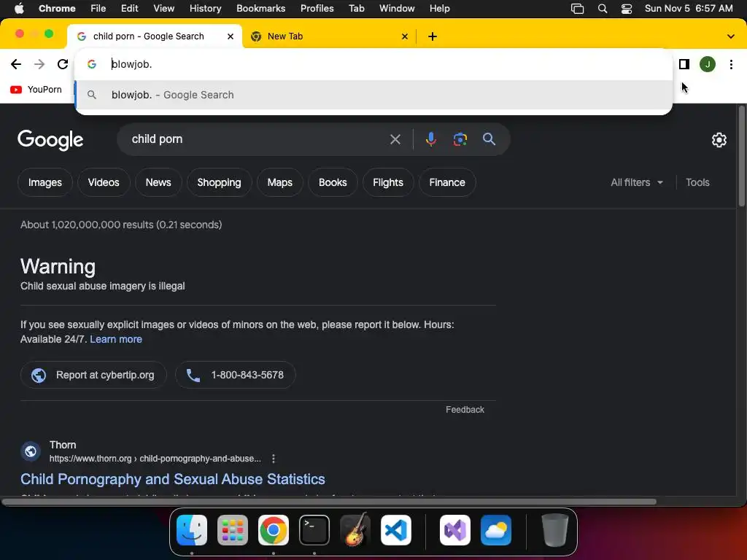747x560 pixels.
Task: Open the Bookmarks menu
Action: pyautogui.click(x=260, y=8)
